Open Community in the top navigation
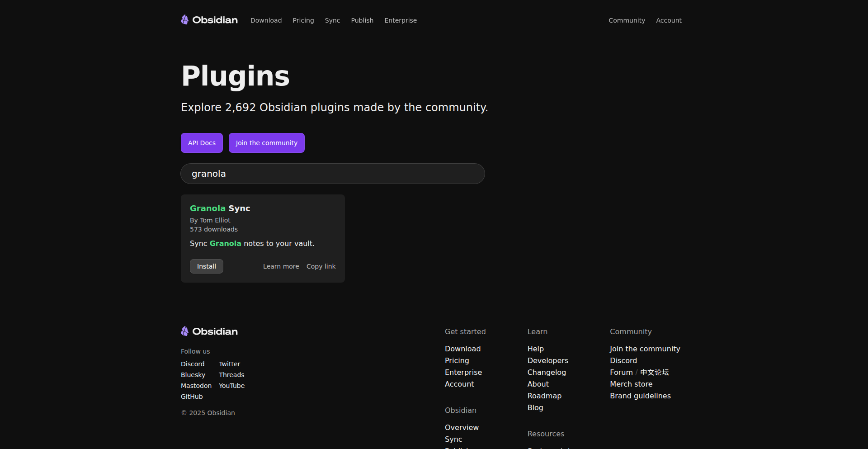Viewport: 868px width, 449px height. pyautogui.click(x=627, y=20)
